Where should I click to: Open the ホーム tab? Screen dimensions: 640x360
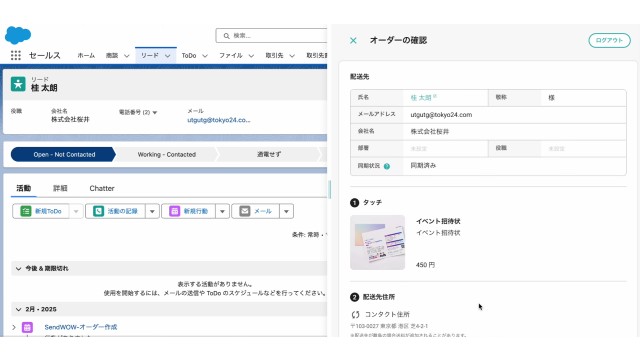(86, 56)
